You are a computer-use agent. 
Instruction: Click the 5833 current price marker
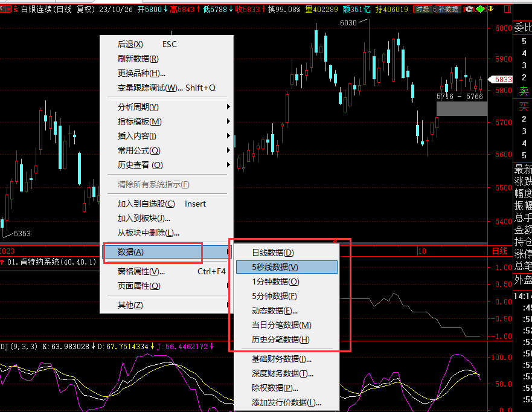coord(501,79)
